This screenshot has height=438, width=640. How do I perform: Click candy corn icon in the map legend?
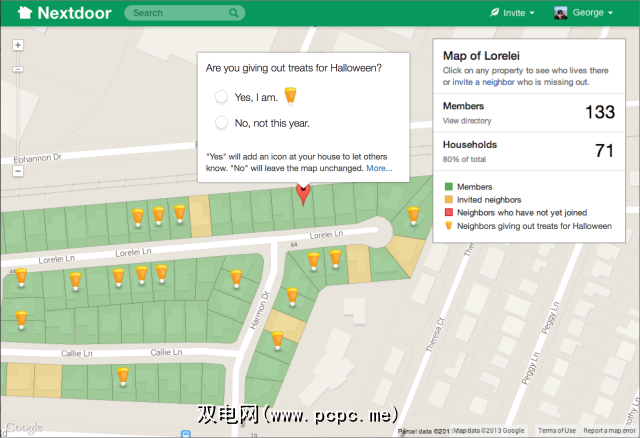point(449,226)
